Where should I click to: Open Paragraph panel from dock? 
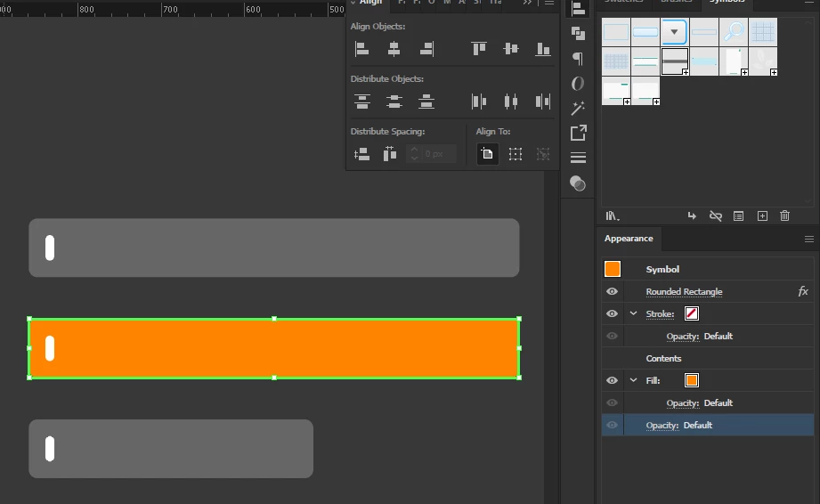point(578,59)
